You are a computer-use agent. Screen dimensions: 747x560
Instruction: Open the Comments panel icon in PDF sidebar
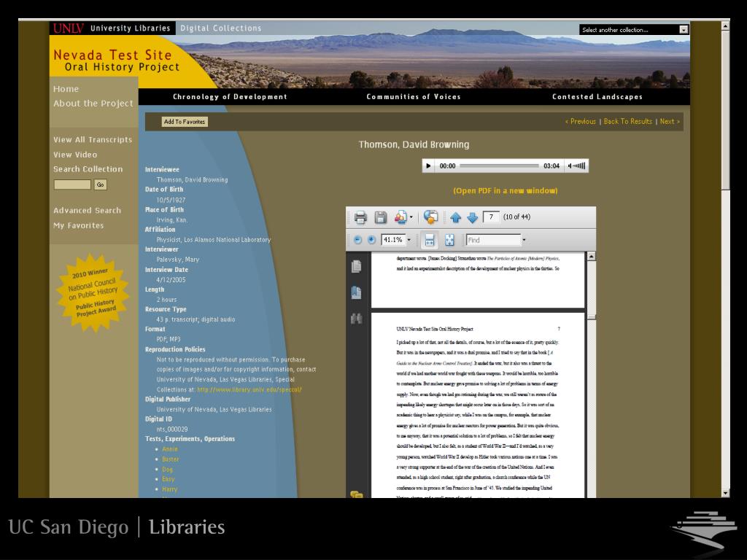point(356,495)
